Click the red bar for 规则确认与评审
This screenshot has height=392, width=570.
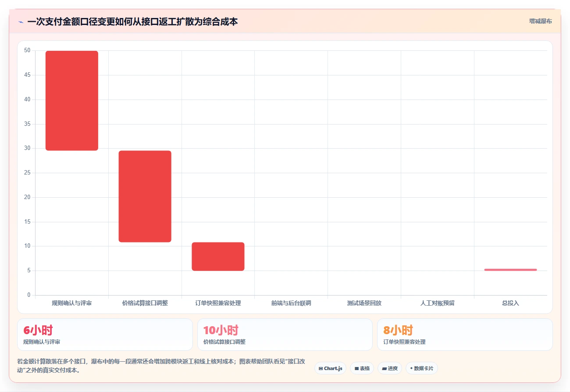click(72, 100)
